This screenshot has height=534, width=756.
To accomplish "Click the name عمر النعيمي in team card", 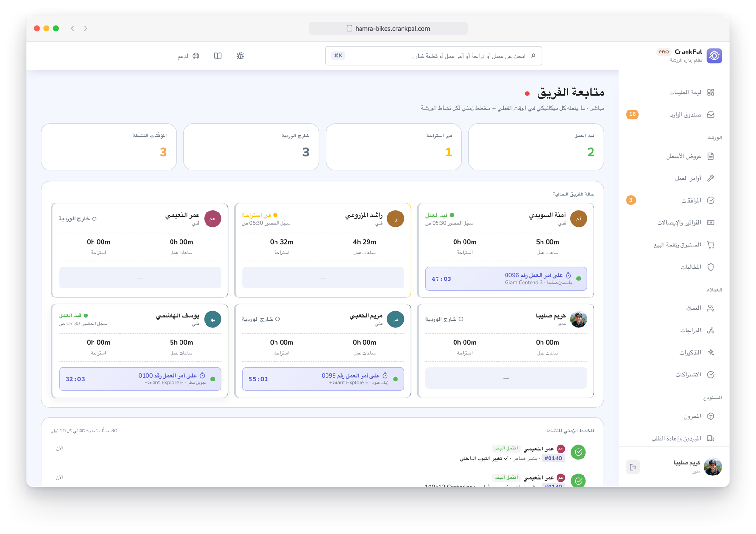I will [182, 215].
